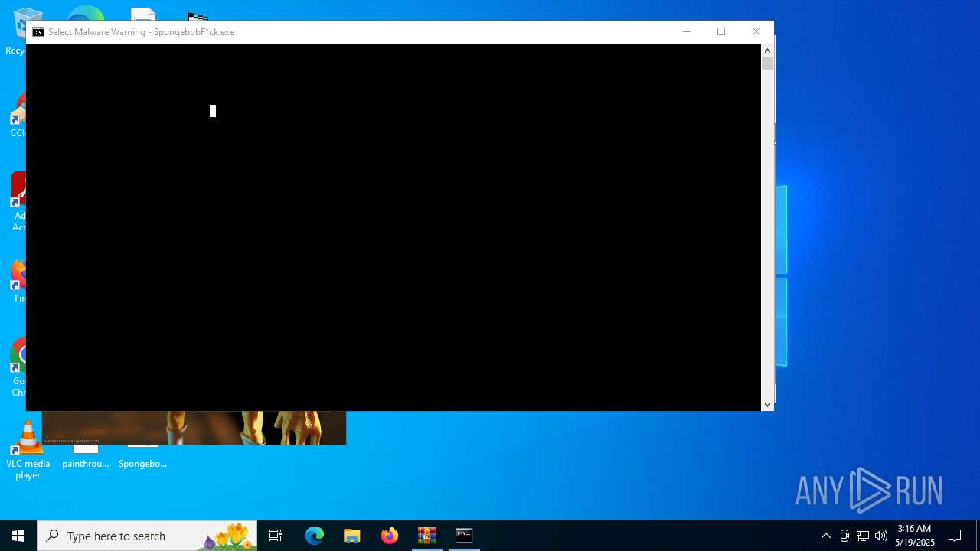The width and height of the screenshot is (980, 551).
Task: Launch Microsoft Edge from the taskbar
Action: (x=315, y=536)
